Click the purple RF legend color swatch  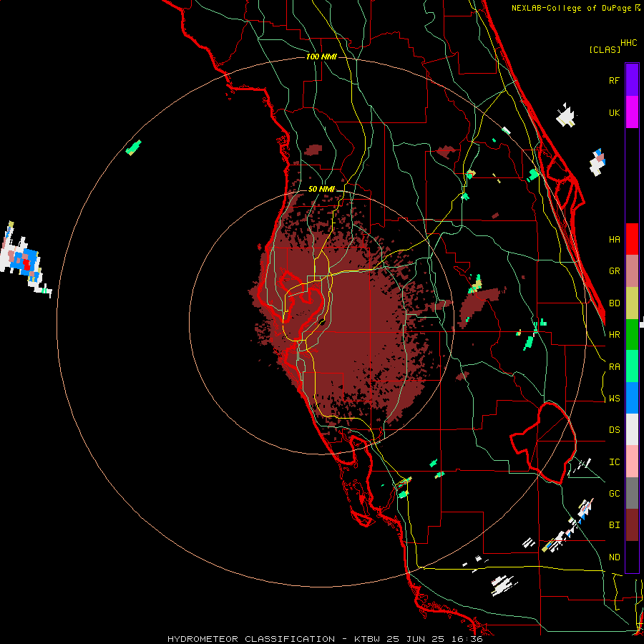pos(632,80)
